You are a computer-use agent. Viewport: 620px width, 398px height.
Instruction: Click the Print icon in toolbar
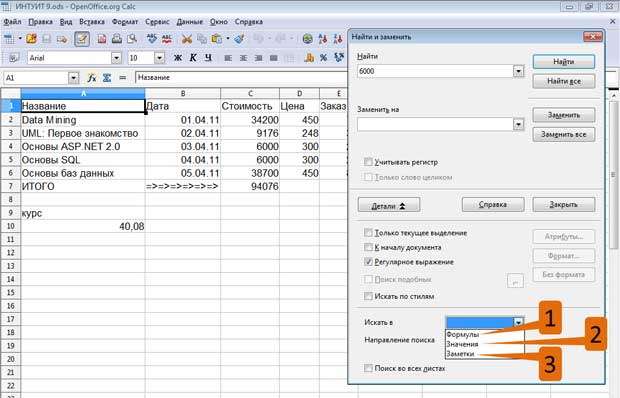click(x=117, y=39)
